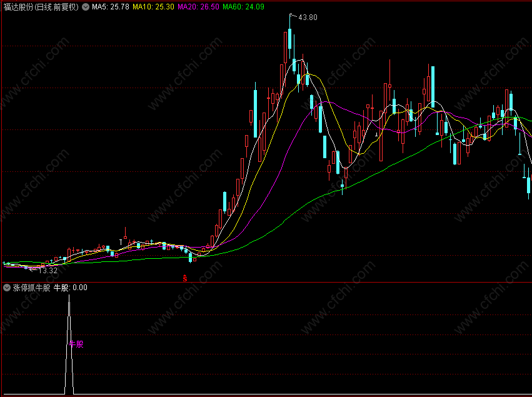Click the yellow MA10 value label
This screenshot has height=397, width=532.
tap(153, 7)
